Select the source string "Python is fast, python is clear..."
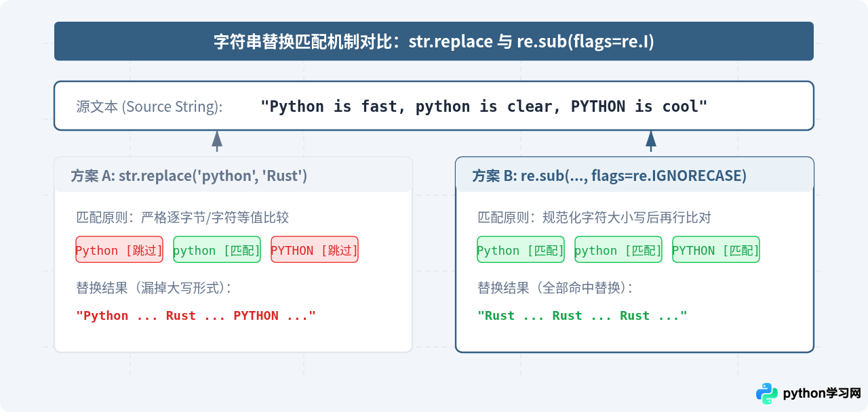 pyautogui.click(x=484, y=106)
